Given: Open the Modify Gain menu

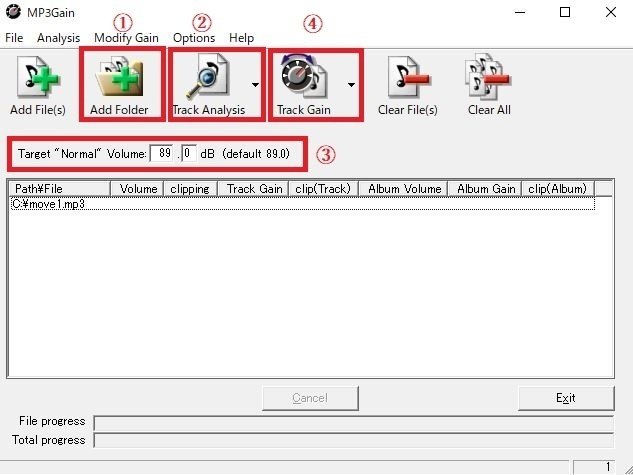Looking at the screenshot, I should 126,38.
